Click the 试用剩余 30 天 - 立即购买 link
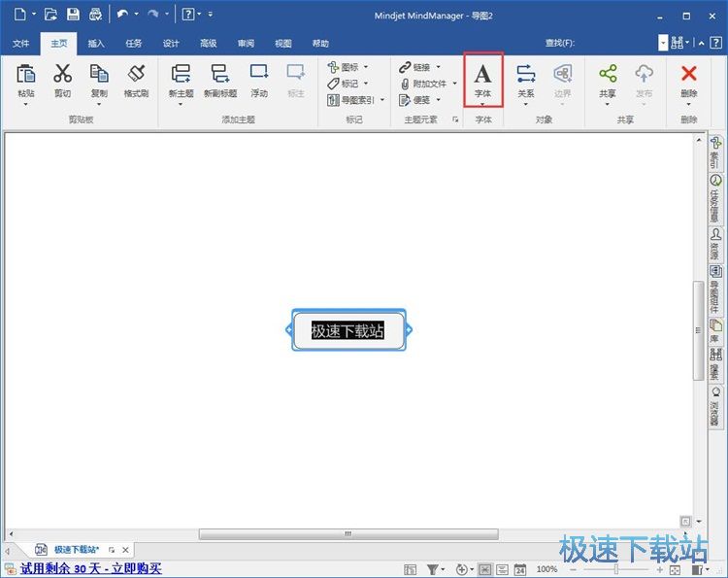 tap(90, 569)
